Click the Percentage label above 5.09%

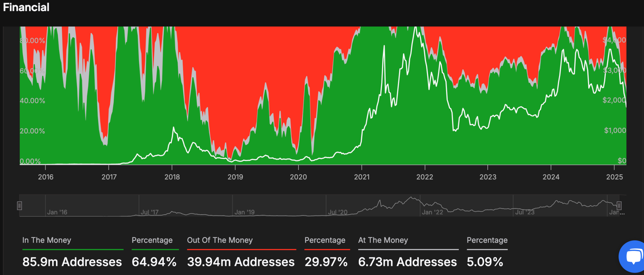point(487,240)
